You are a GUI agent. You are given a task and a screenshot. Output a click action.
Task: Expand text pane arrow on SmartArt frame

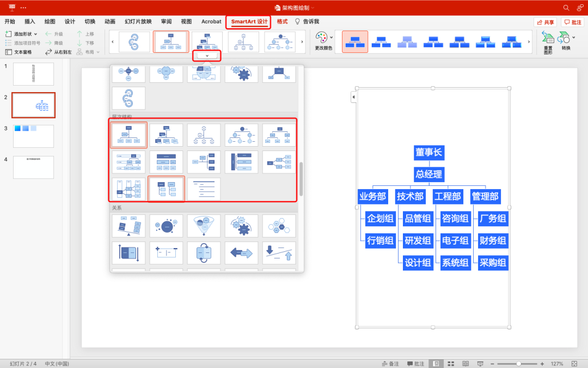[353, 97]
